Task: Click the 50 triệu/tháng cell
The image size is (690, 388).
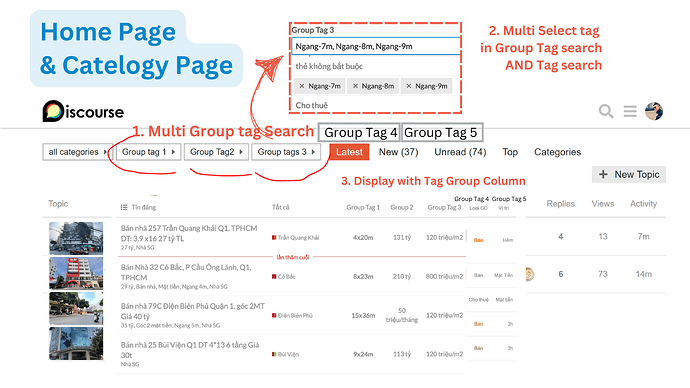Action: click(x=402, y=315)
